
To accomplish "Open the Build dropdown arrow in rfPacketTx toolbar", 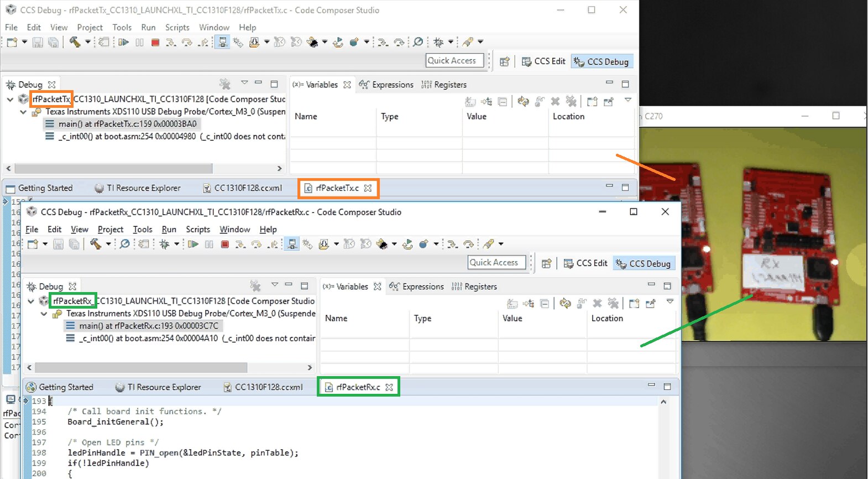I will (x=87, y=42).
